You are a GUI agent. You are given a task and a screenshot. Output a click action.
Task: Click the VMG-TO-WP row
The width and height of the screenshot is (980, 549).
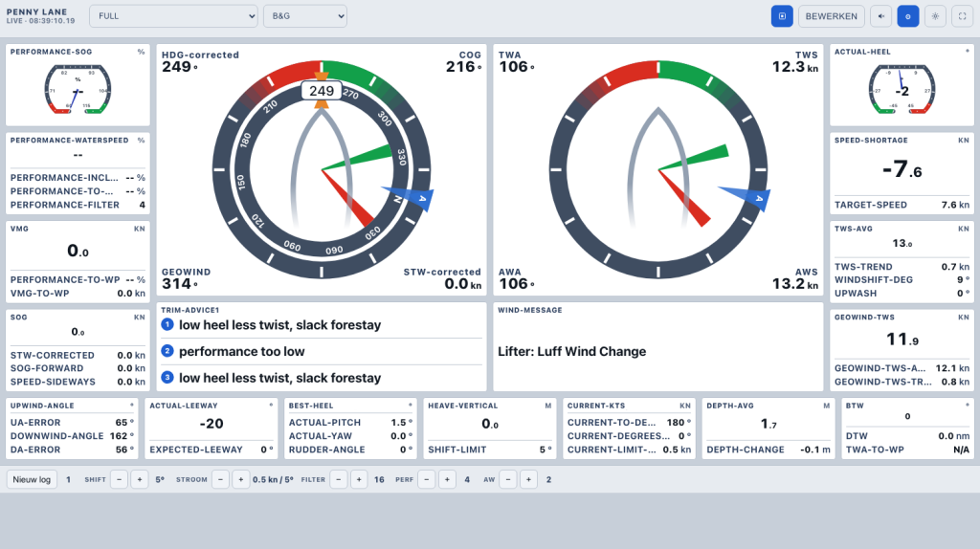pos(78,294)
